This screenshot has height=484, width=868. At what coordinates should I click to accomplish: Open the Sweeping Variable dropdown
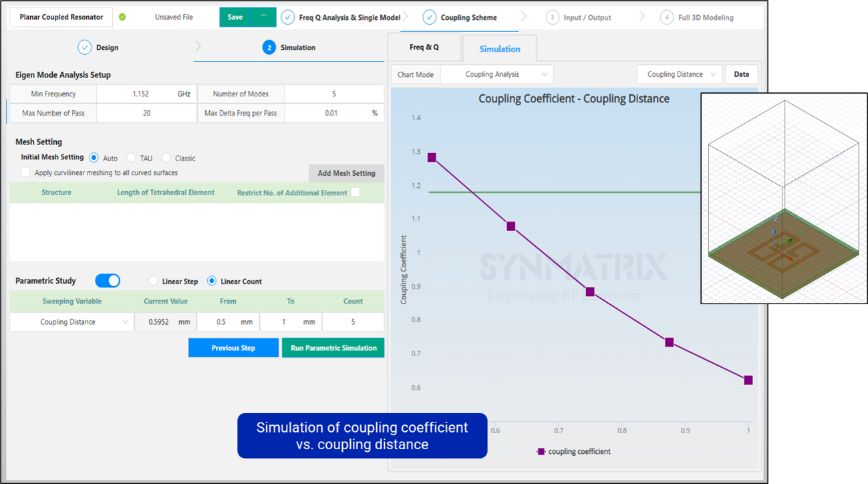72,322
